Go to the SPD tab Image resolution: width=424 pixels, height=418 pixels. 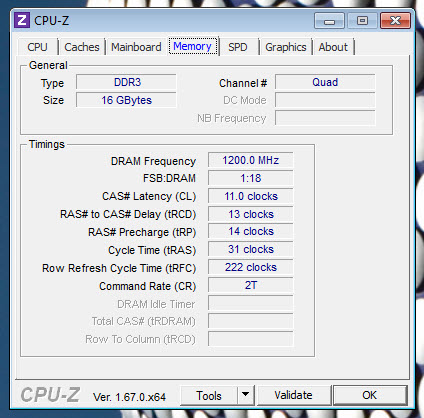point(238,47)
